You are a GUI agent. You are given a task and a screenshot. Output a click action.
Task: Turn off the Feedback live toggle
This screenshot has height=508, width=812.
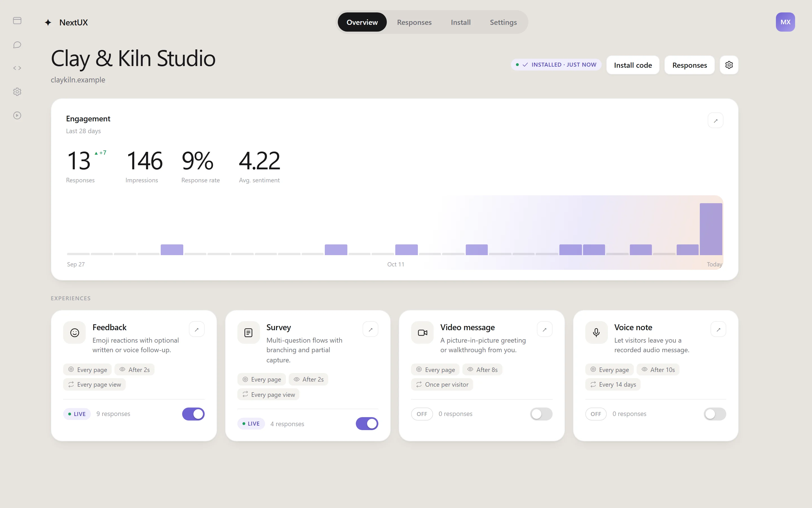[x=193, y=414]
